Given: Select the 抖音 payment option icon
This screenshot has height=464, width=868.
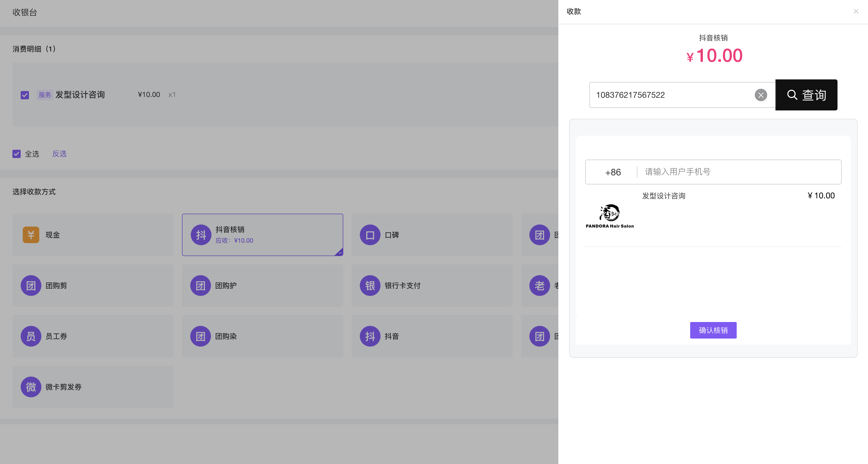Looking at the screenshot, I should (370, 336).
